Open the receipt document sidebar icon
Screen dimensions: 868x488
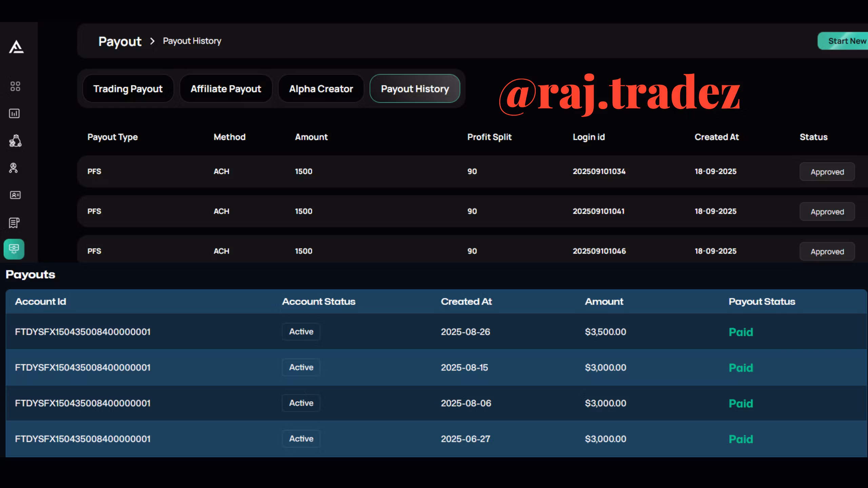pyautogui.click(x=14, y=223)
